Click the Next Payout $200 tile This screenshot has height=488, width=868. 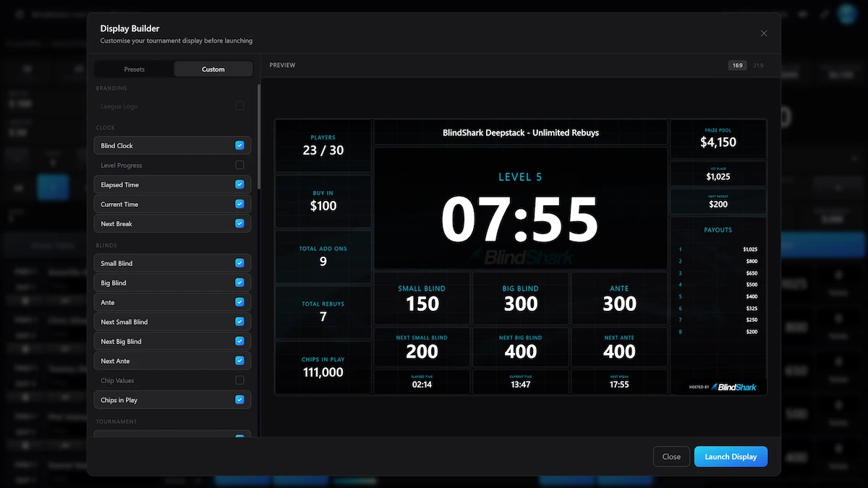click(718, 201)
